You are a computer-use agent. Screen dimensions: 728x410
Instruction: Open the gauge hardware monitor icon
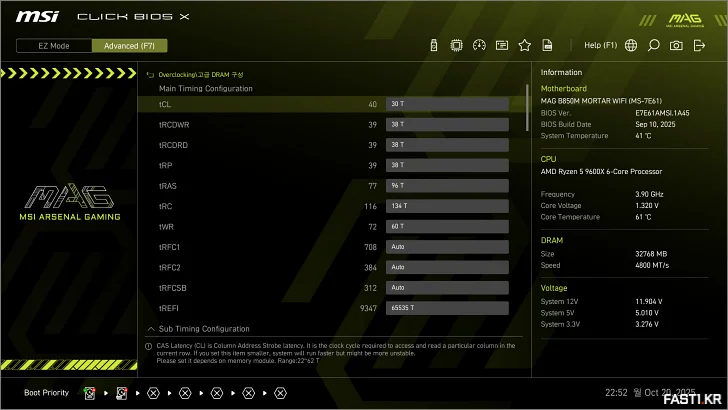[479, 46]
